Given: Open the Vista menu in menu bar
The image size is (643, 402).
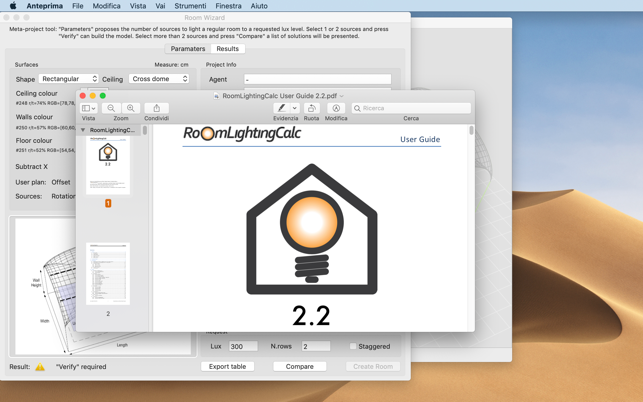Looking at the screenshot, I should pyautogui.click(x=138, y=6).
